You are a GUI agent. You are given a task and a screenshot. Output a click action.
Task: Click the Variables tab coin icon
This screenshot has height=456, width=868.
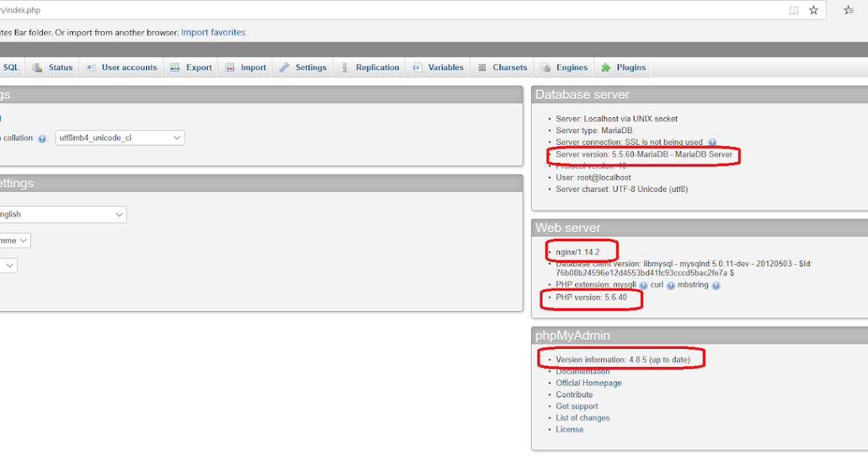[416, 67]
